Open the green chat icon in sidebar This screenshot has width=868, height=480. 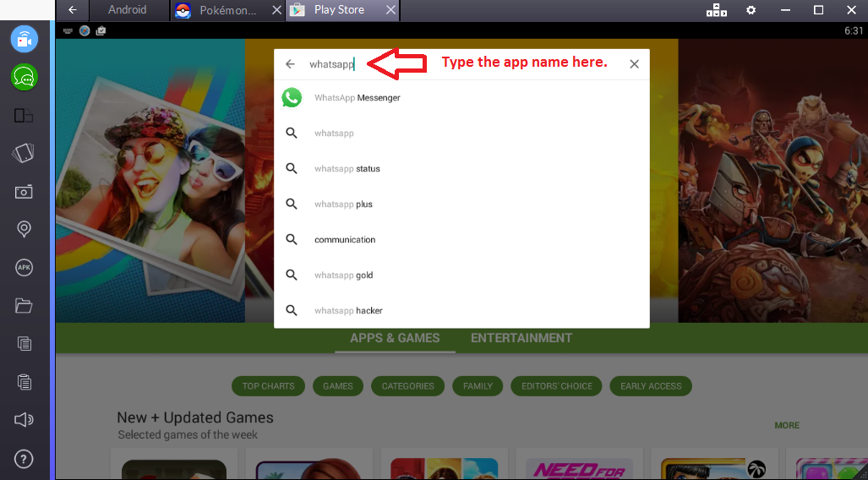24,78
